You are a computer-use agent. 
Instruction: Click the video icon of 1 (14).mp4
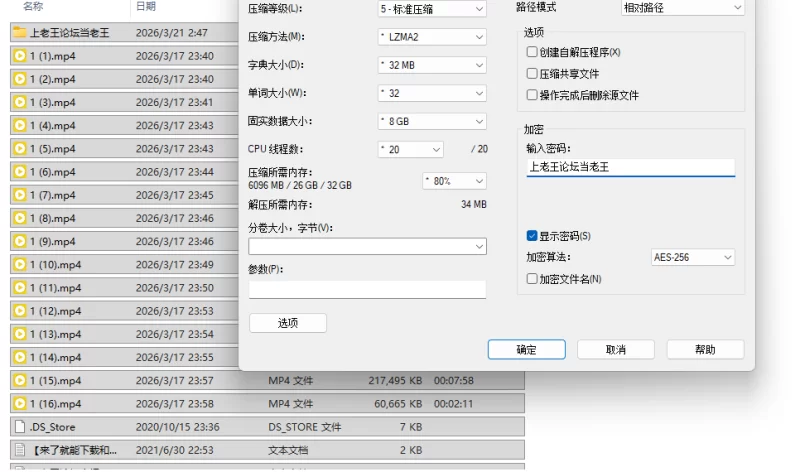(x=19, y=357)
